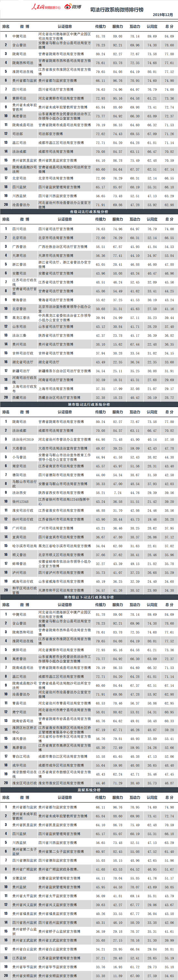The width and height of the screenshot is (178, 980).
Task: Open the 高淳普法 account entry
Action: 19,748
